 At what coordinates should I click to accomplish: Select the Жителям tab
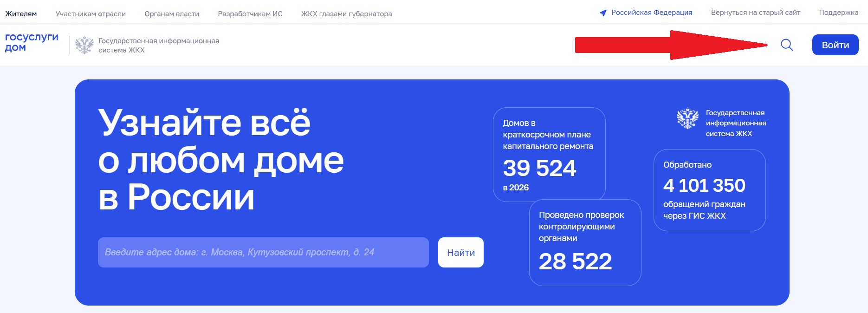pos(21,14)
